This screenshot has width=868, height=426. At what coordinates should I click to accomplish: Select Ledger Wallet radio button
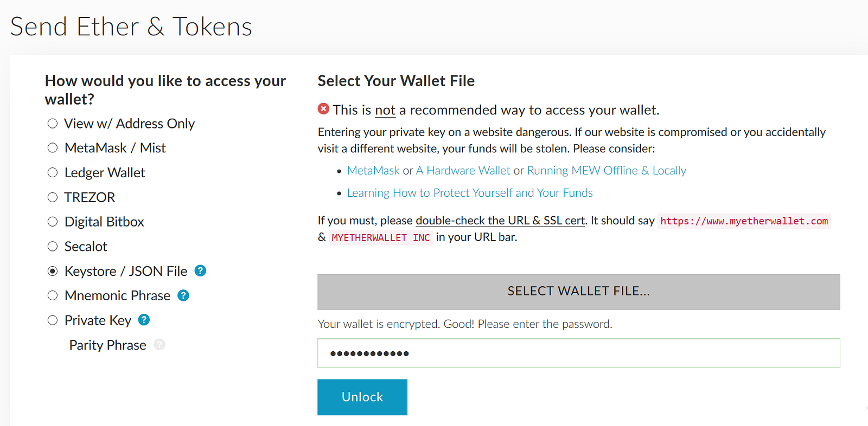(x=53, y=172)
